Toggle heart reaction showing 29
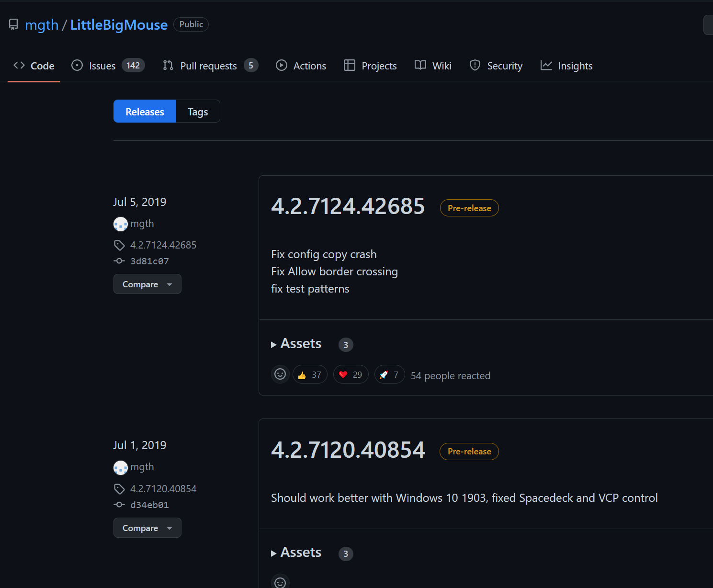Image resolution: width=713 pixels, height=588 pixels. point(351,374)
